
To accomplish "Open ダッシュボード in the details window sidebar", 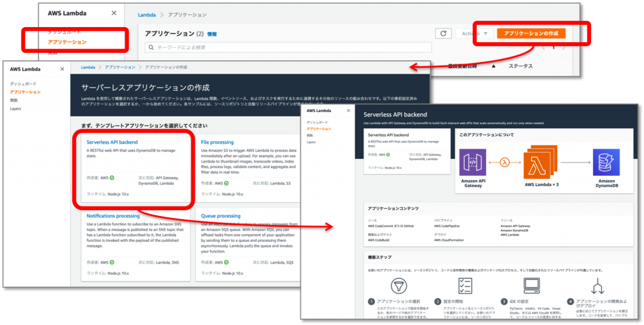I will (x=317, y=122).
